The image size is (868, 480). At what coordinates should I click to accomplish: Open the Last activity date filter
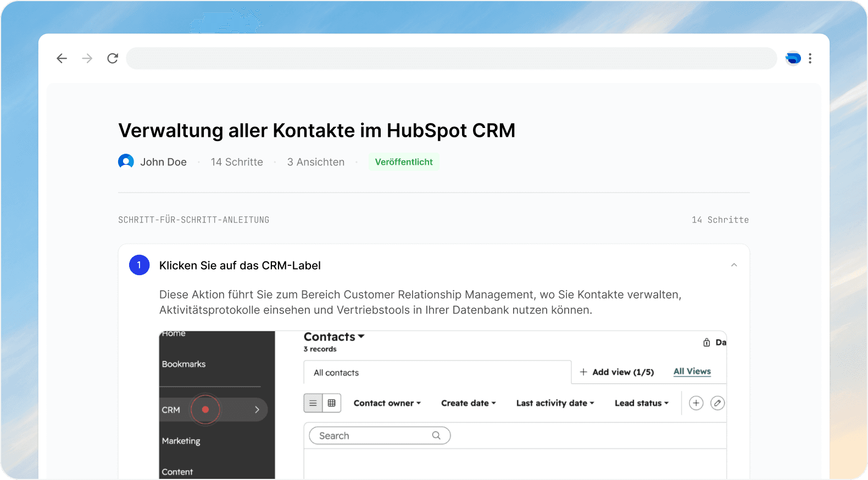click(555, 403)
